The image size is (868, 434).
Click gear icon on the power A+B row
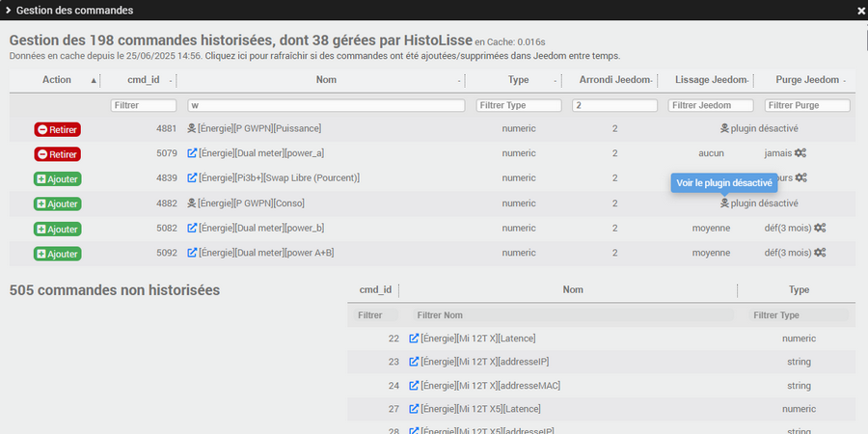[820, 254]
